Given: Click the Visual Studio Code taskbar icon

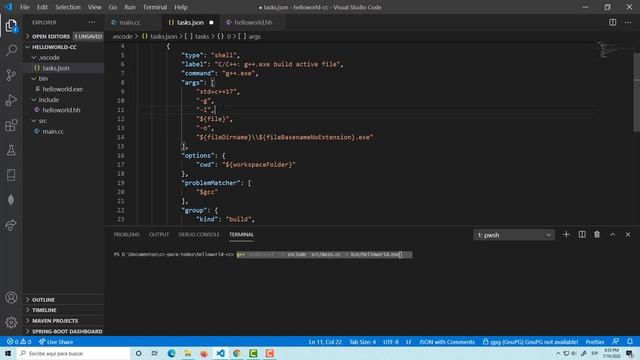Looking at the screenshot, I should 220,353.
